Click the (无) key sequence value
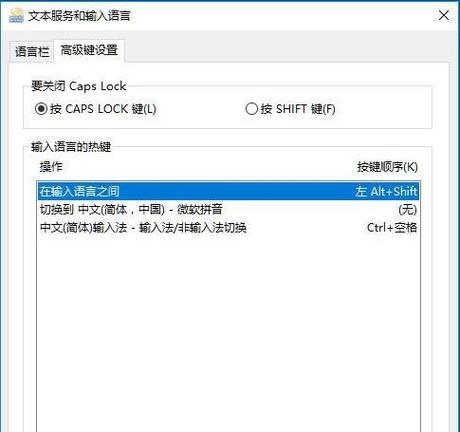Viewport: 460px width, 432px height. [407, 210]
